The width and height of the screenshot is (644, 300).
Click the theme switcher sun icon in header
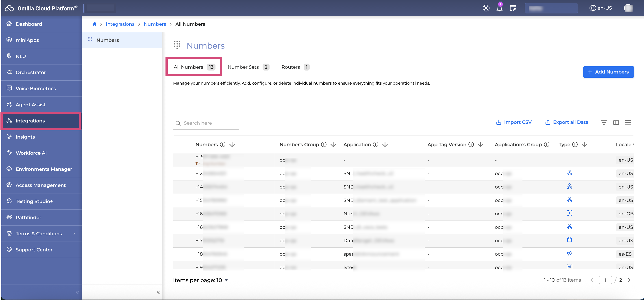tap(486, 8)
